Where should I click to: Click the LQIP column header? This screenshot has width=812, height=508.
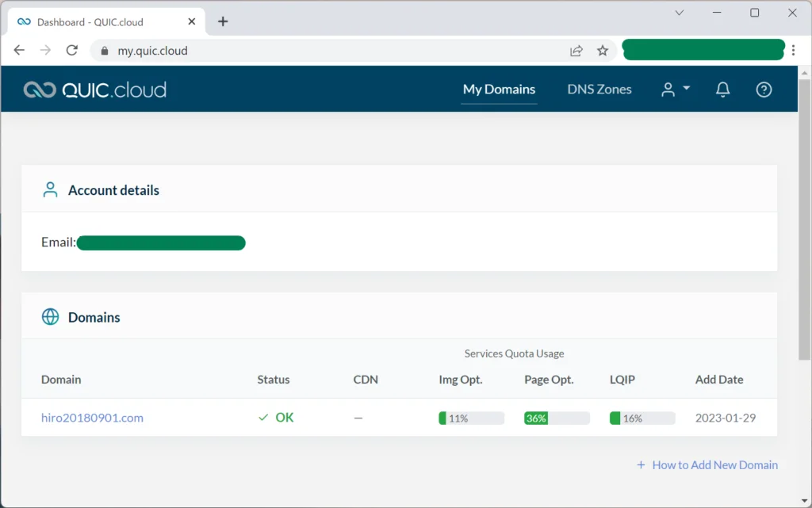pyautogui.click(x=622, y=380)
